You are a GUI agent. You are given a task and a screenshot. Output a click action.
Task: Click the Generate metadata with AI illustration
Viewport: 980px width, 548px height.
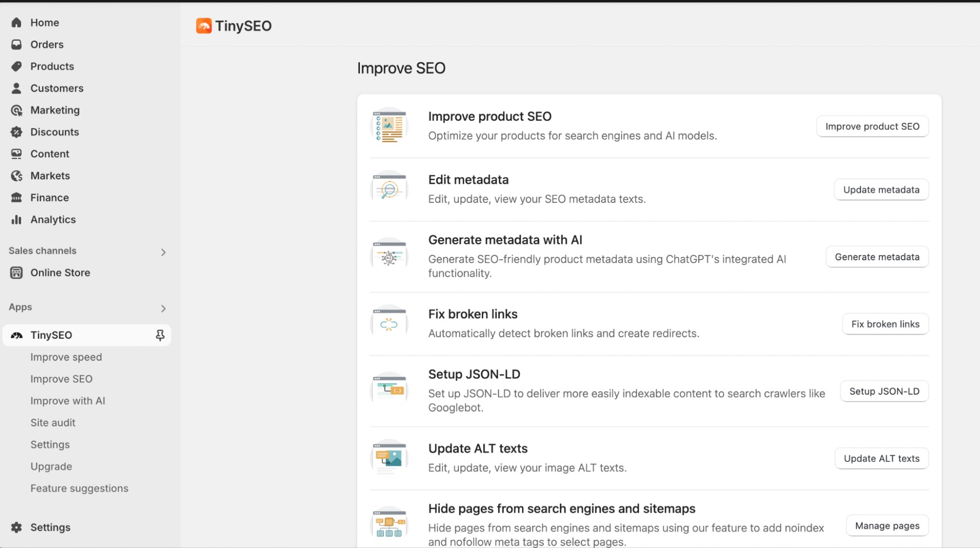tap(389, 256)
